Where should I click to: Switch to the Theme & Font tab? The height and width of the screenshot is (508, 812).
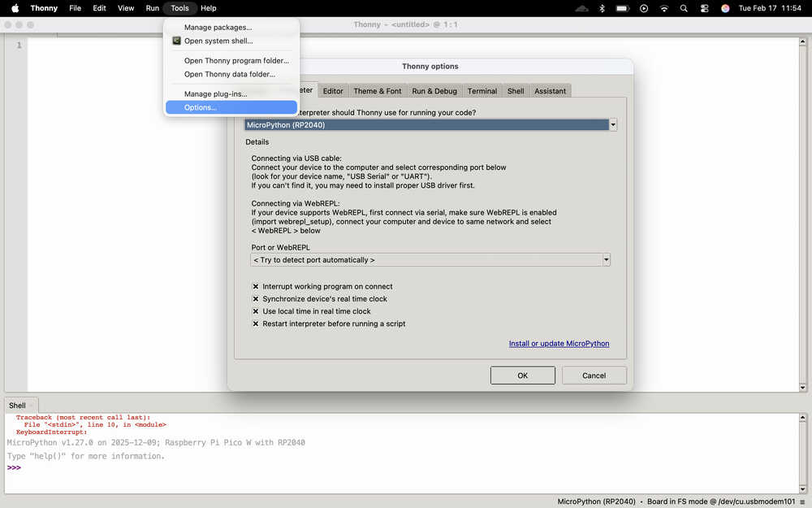pyautogui.click(x=377, y=91)
